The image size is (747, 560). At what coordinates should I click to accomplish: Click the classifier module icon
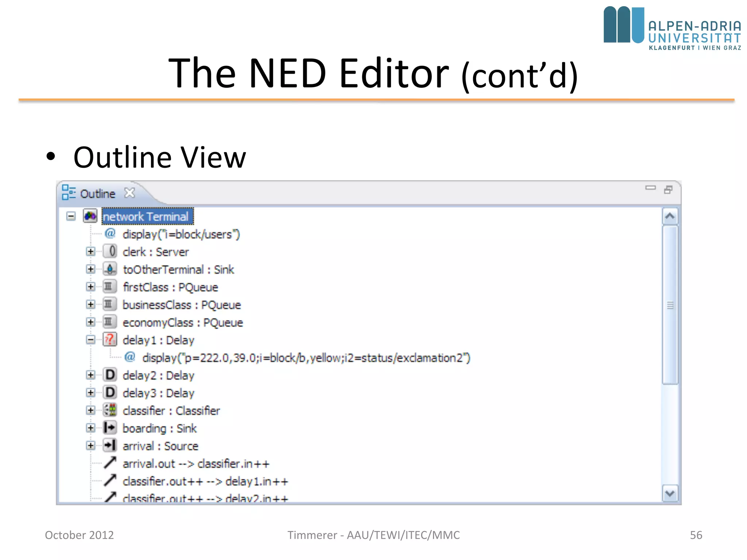110,410
